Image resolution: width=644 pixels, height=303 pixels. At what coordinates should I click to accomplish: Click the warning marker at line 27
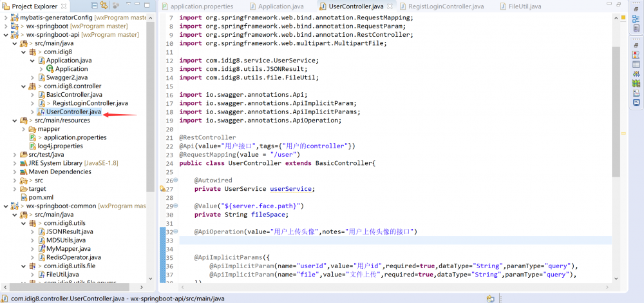[162, 189]
